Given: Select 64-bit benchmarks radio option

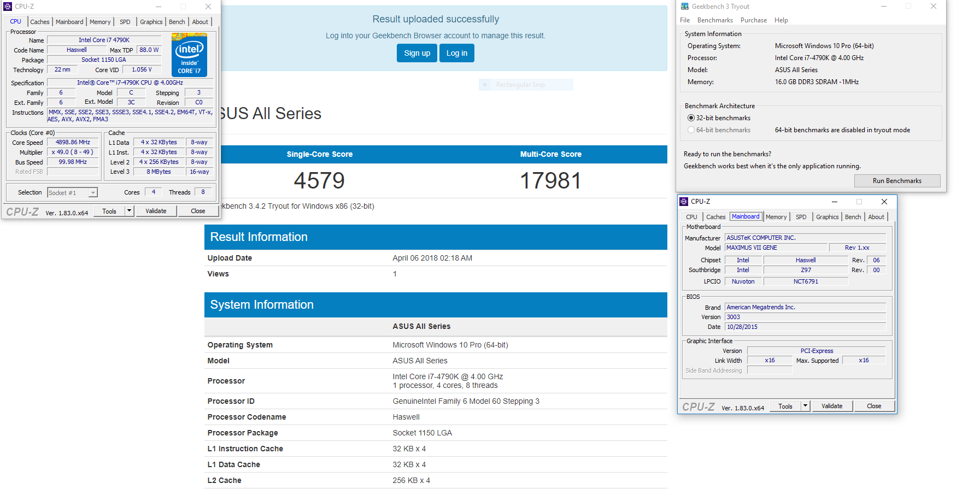Looking at the screenshot, I should pos(691,130).
